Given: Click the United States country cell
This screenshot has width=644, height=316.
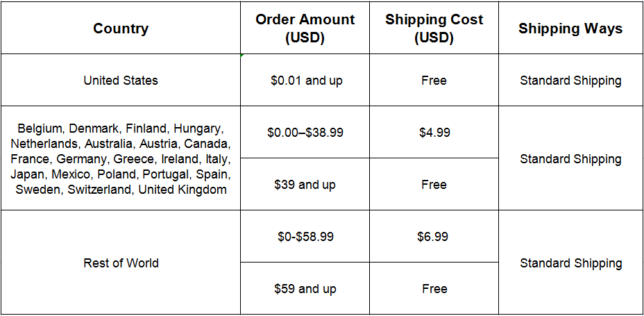Looking at the screenshot, I should pos(121,81).
